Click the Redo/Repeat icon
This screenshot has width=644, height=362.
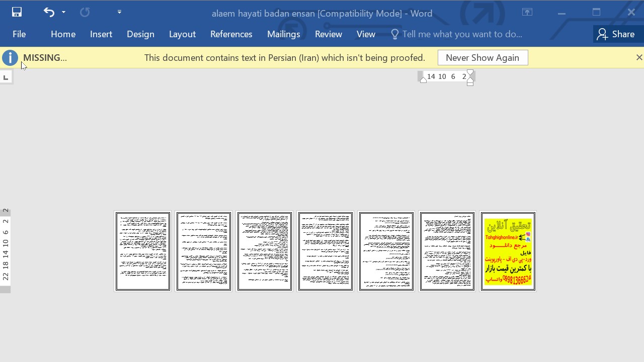85,12
